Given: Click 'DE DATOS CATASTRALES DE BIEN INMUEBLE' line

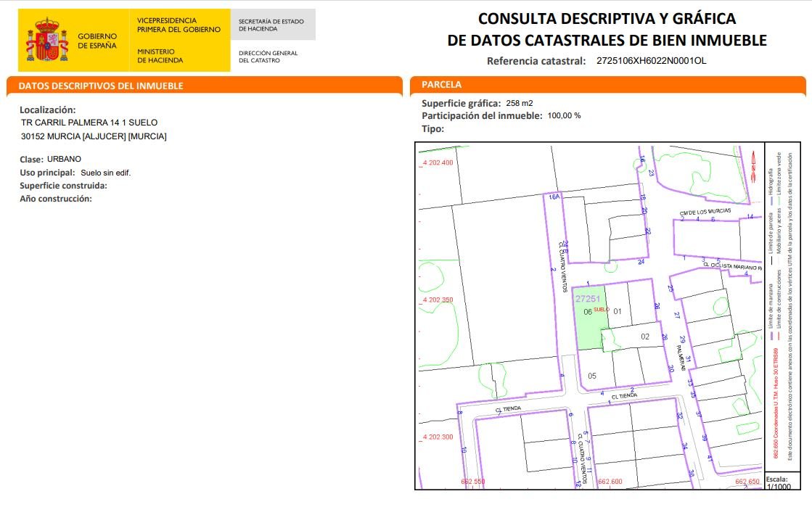Looking at the screenshot, I should [607, 41].
